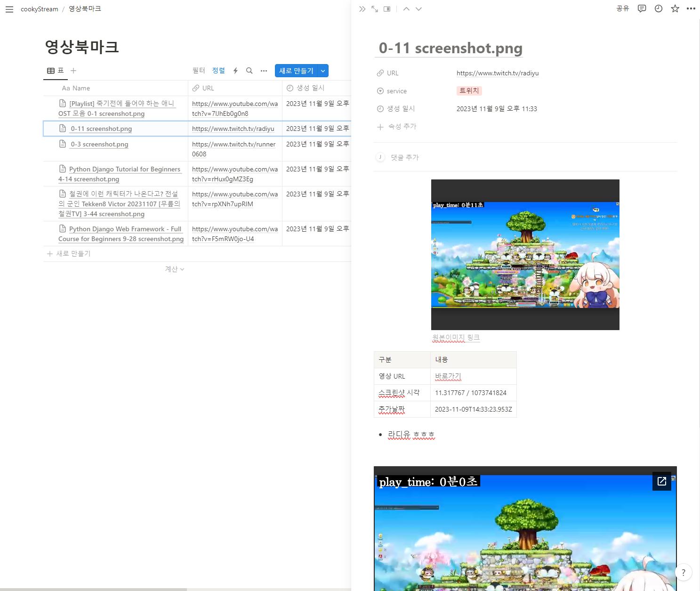This screenshot has width=700, height=591.
Task: Go to next page with down chevron
Action: 418,9
